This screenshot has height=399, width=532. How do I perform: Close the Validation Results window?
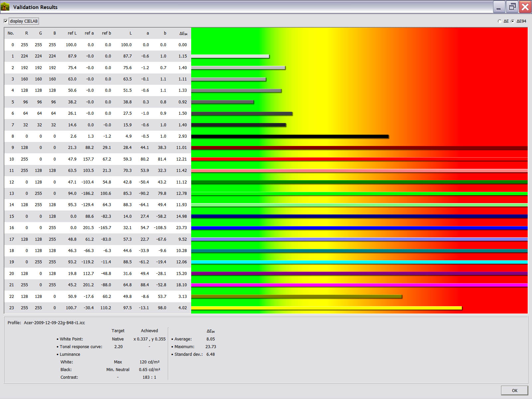pos(525,7)
